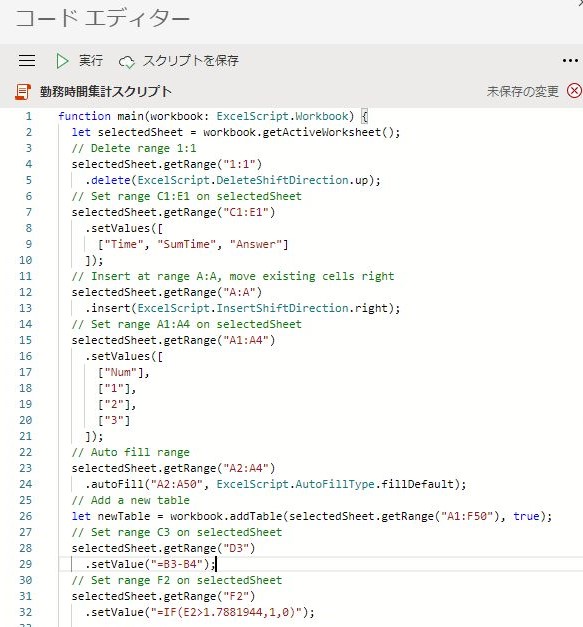583x627 pixels.
Task: Click line number 10 in the gutter
Action: tap(26, 260)
